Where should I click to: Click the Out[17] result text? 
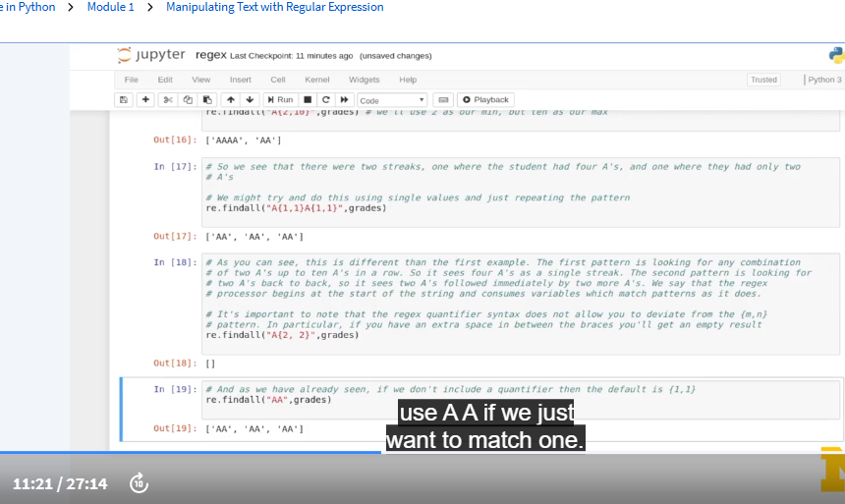[x=254, y=237]
